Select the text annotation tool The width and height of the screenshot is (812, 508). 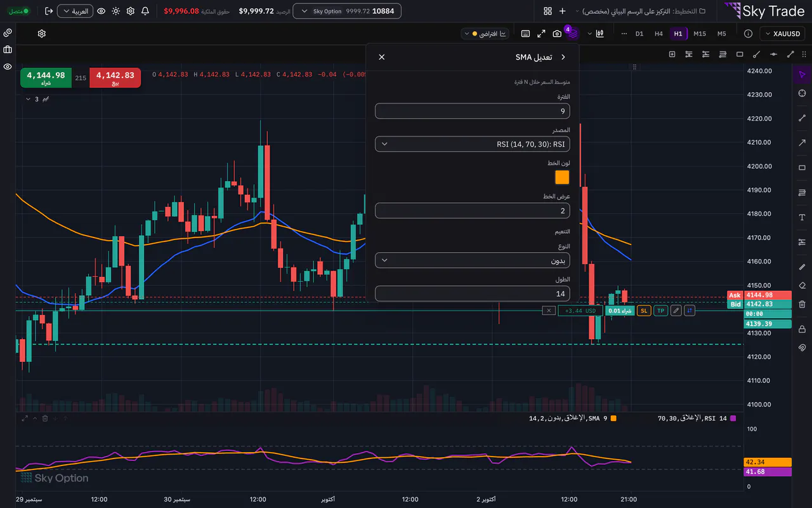(802, 217)
